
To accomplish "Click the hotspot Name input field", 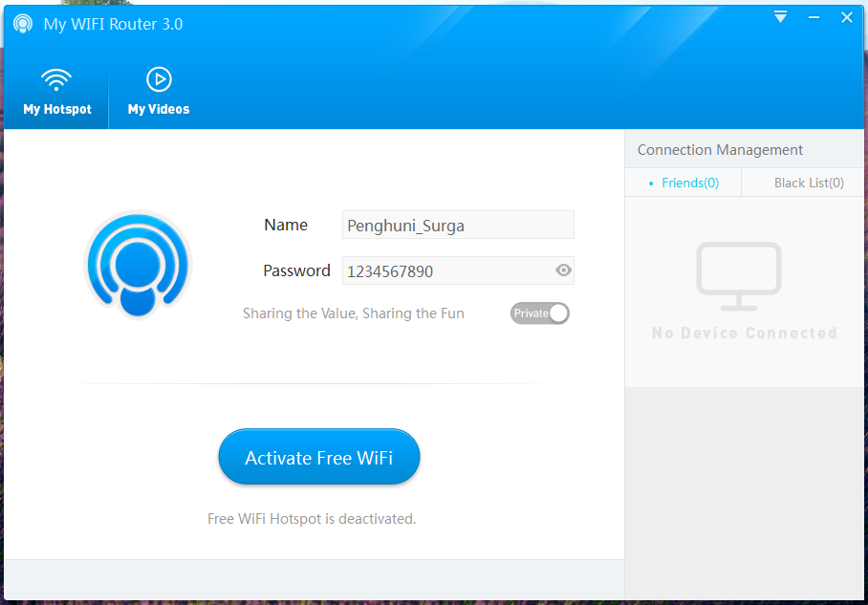I will point(458,225).
